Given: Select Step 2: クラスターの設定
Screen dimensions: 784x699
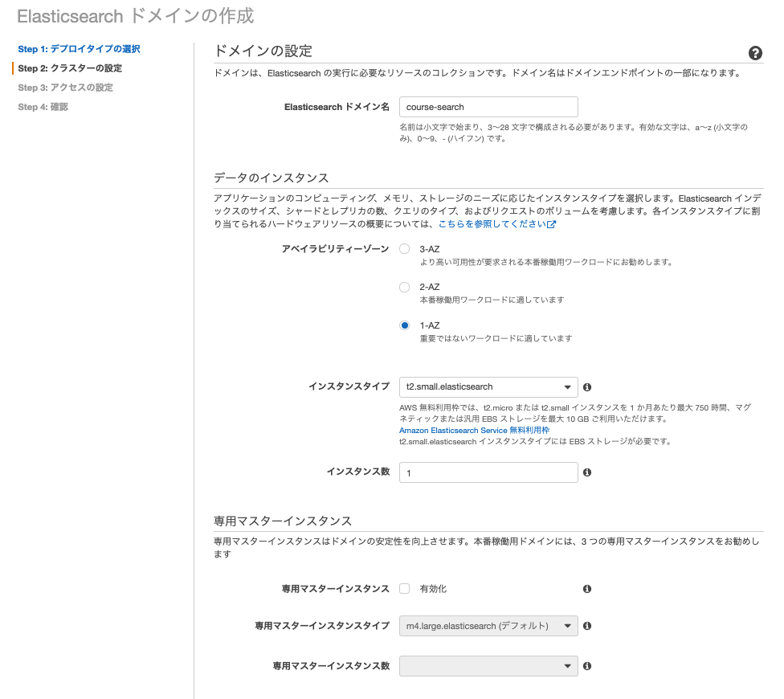Looking at the screenshot, I should point(70,68).
